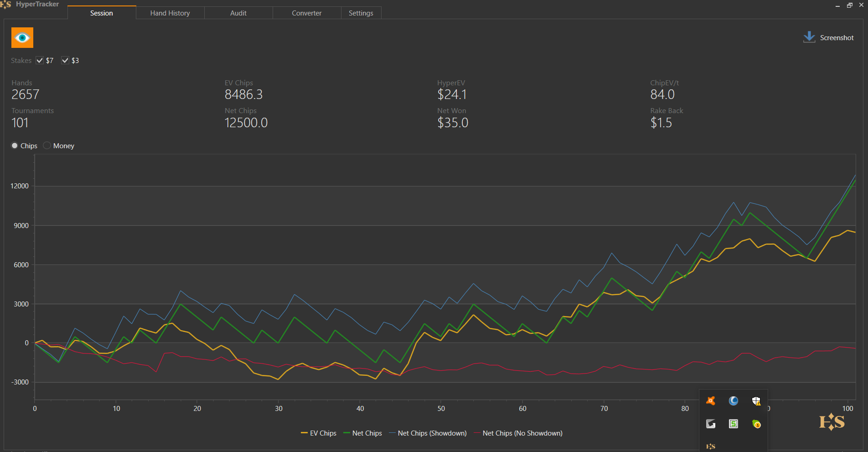Switch to the Session tab
868x452 pixels.
pyautogui.click(x=102, y=13)
